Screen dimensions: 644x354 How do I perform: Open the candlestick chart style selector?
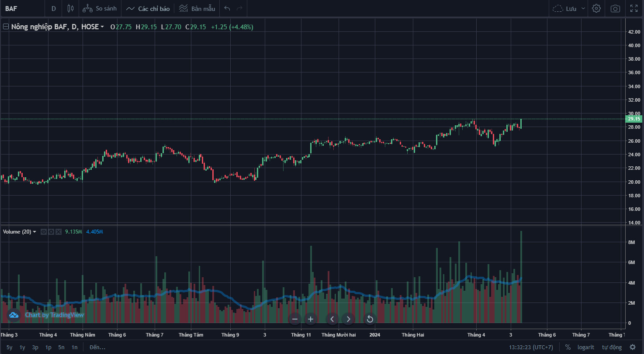[70, 8]
